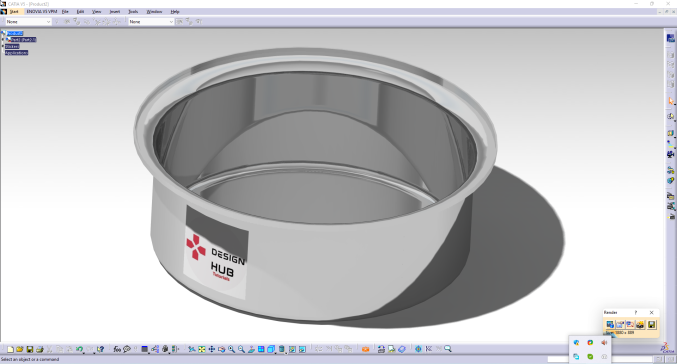Open the first None dropdown
Screen dimensions: 677x364
click(x=28, y=22)
